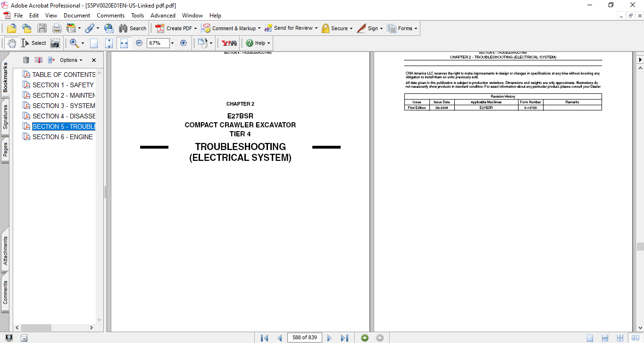The height and width of the screenshot is (343, 644).
Task: Select the Hand tool in toolbar
Action: pos(12,43)
